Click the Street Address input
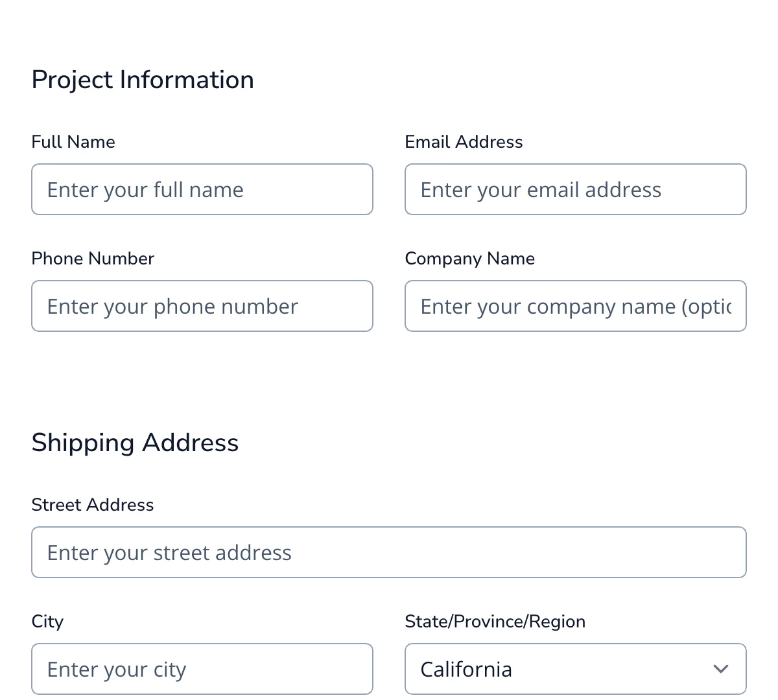The width and height of the screenshot is (778, 700). (389, 552)
